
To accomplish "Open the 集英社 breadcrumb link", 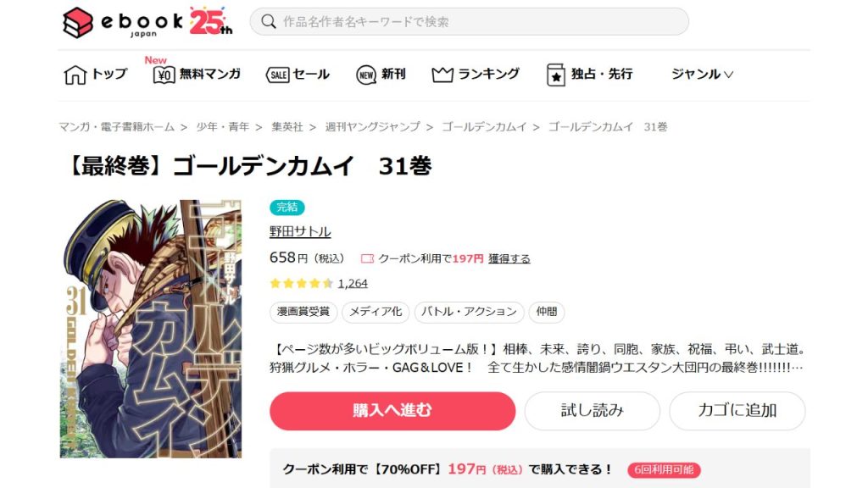I will 287,127.
